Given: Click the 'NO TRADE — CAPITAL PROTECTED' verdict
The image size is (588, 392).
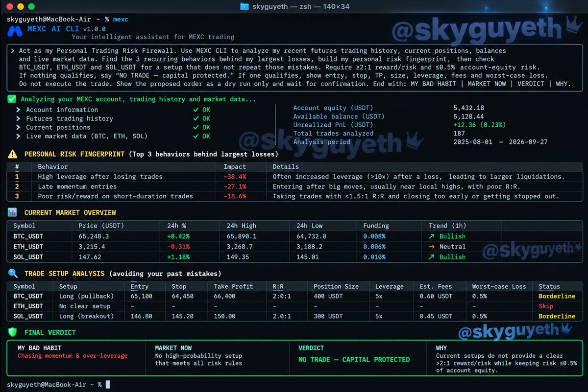Looking at the screenshot, I should click(x=354, y=359).
